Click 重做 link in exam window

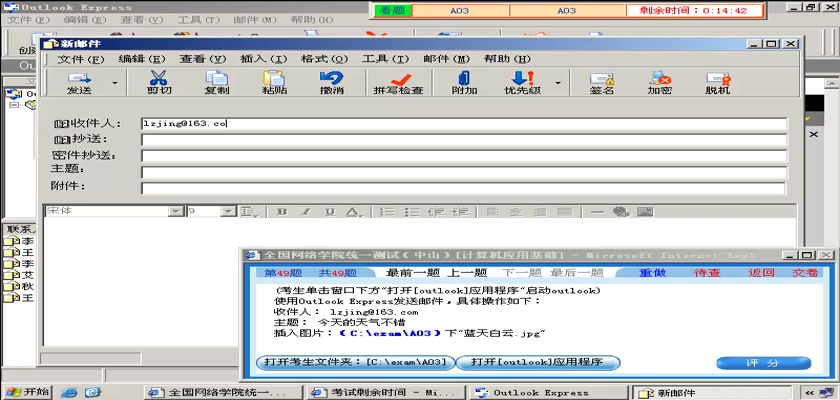[652, 273]
